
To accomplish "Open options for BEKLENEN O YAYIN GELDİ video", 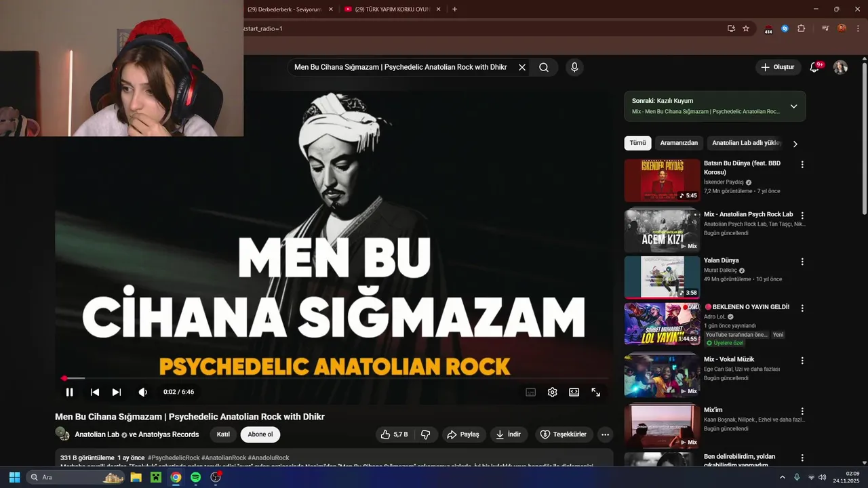I will [x=802, y=308].
